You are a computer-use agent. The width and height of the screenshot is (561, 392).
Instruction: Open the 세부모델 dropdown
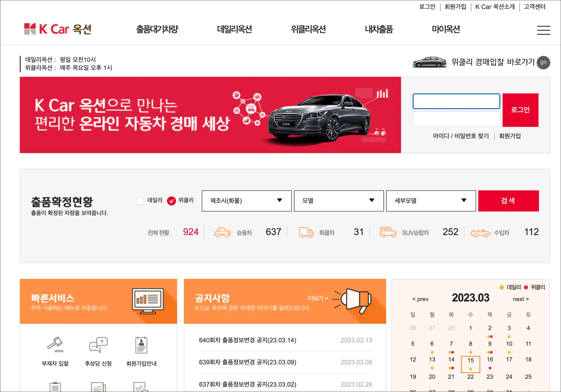click(431, 201)
